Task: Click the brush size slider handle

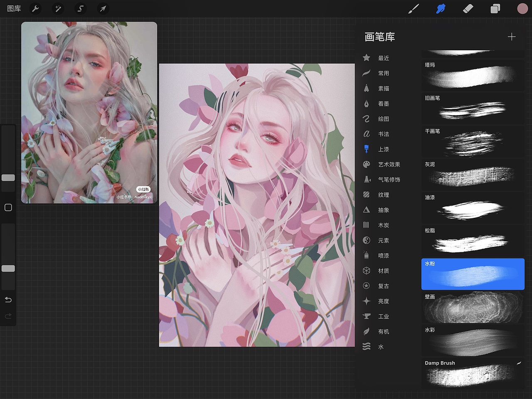Action: point(8,177)
